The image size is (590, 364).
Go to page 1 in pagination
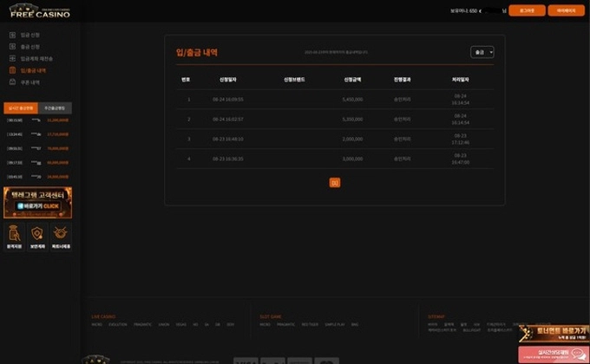[x=335, y=183]
